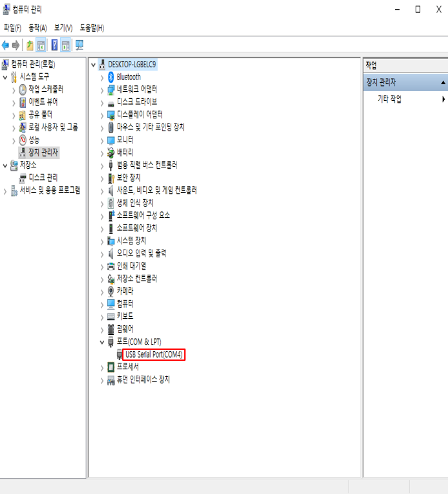The height and width of the screenshot is (494, 448).
Task: Select USB Serial Port(COM4) device
Action: 154,354
